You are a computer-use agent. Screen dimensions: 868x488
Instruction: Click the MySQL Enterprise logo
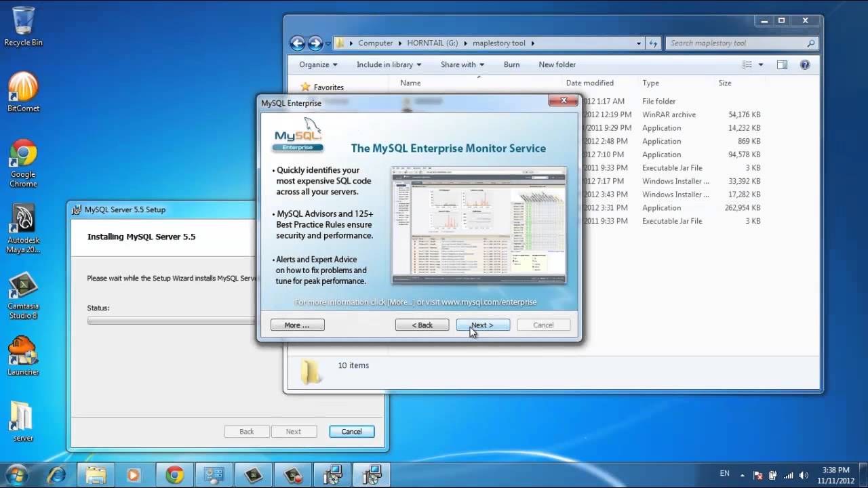click(x=298, y=134)
